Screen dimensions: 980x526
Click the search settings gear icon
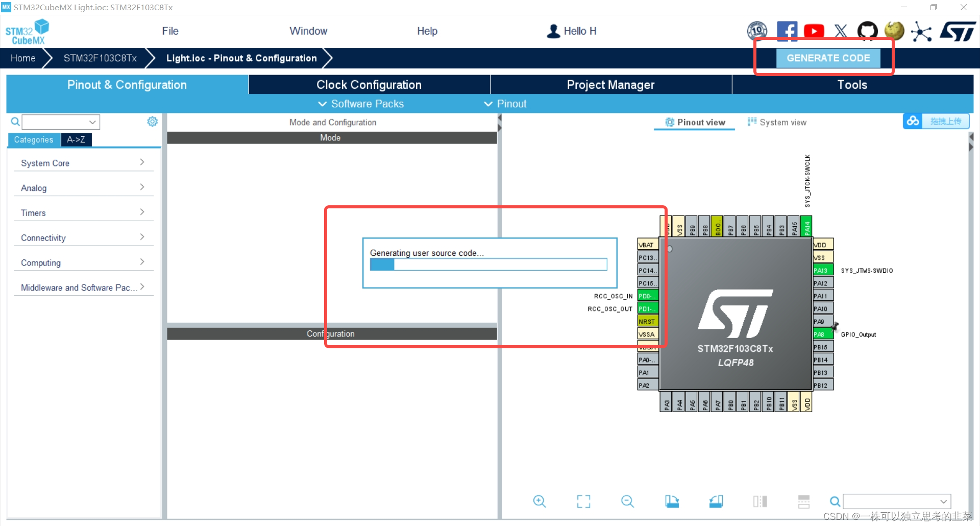(152, 122)
